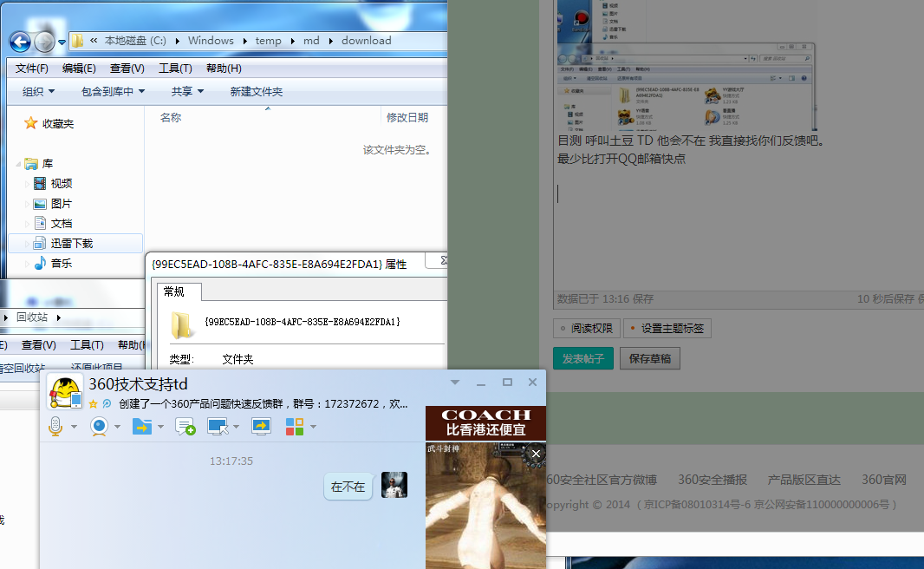The width and height of the screenshot is (924, 569).
Task: Click 新建文件夹 toolbar button
Action: (257, 91)
